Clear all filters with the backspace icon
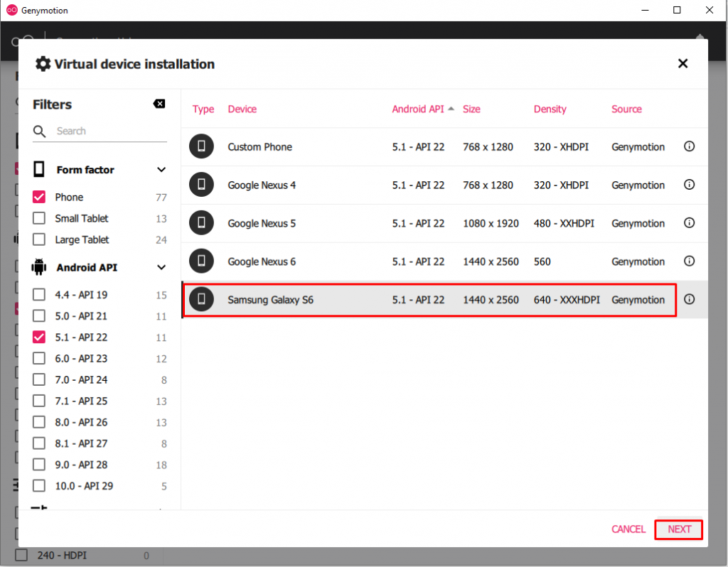This screenshot has width=728, height=567. coord(159,104)
